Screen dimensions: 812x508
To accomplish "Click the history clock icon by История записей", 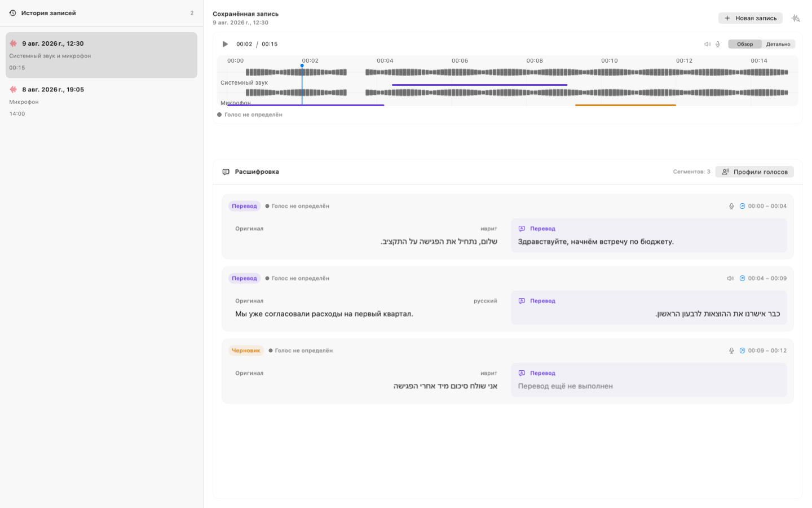I will point(12,13).
